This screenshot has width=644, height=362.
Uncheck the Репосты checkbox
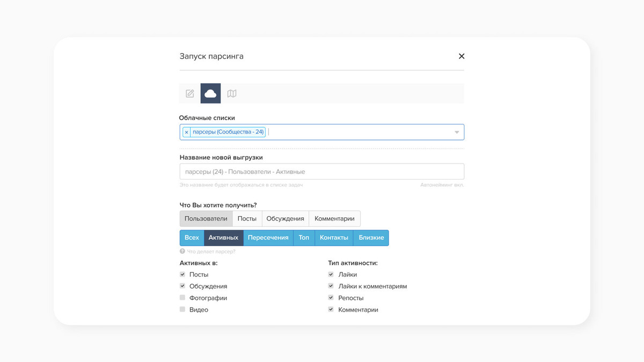point(331,298)
